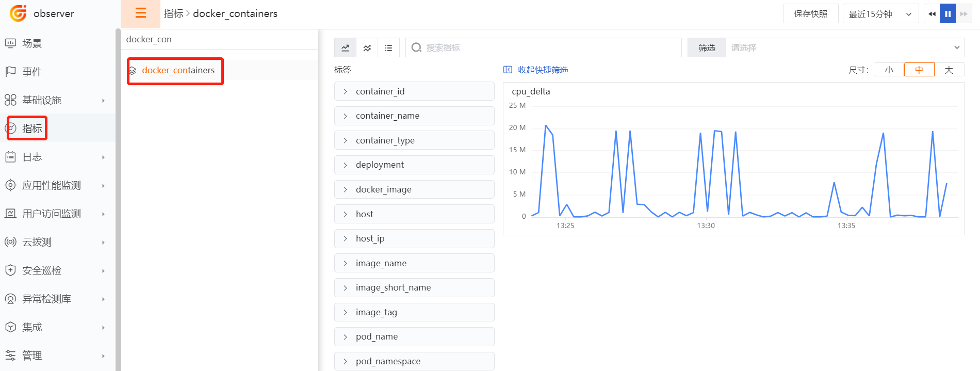Click the 保存快照 button
980x371 pixels.
[810, 14]
